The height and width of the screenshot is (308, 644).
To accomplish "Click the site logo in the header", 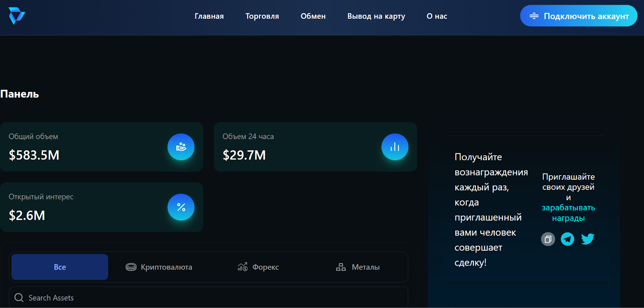I will coord(17,16).
